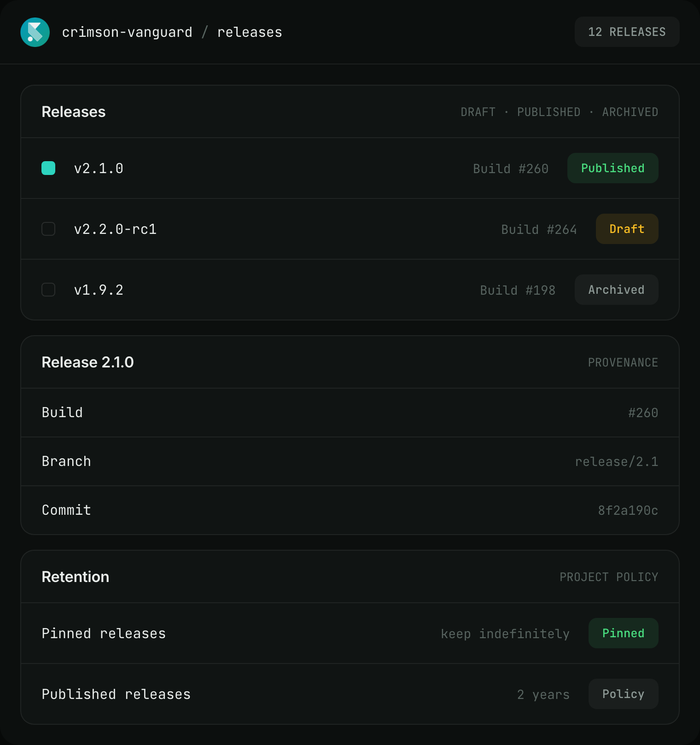
Task: Select v2.1.0 release name
Action: 99,169
